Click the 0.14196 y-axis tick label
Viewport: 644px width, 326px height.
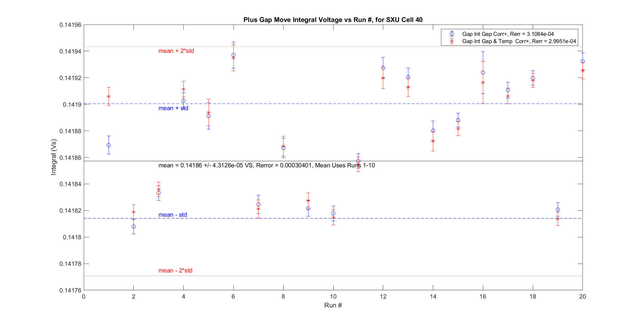click(x=70, y=25)
